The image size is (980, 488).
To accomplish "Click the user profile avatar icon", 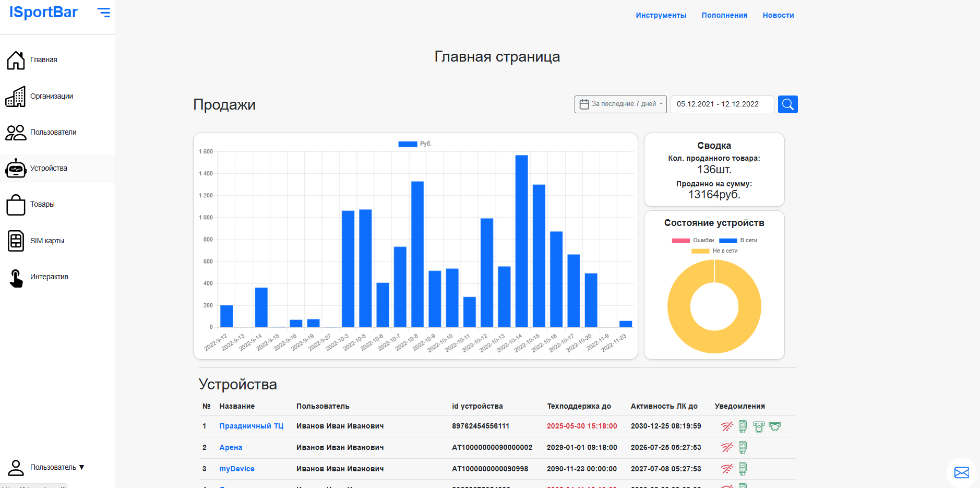I will click(16, 468).
